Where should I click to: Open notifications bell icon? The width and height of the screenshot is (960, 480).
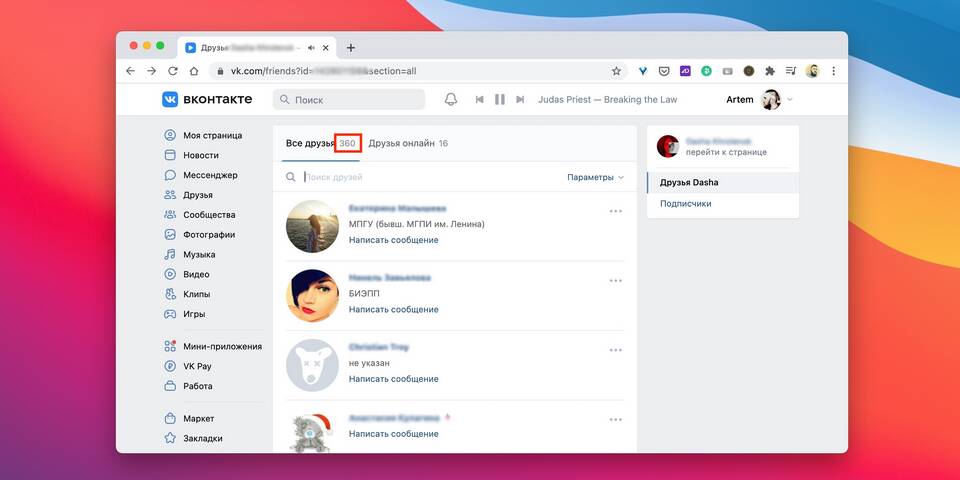451,99
